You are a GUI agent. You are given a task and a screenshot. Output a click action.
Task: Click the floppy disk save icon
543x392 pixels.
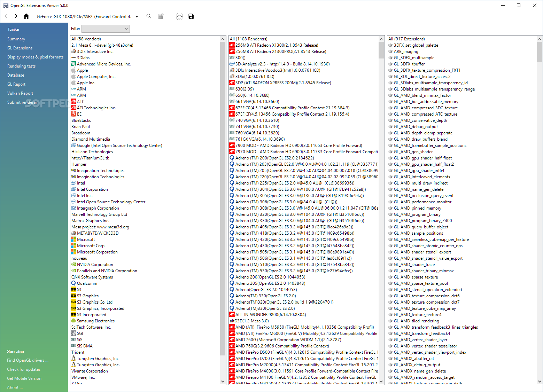pos(191,16)
